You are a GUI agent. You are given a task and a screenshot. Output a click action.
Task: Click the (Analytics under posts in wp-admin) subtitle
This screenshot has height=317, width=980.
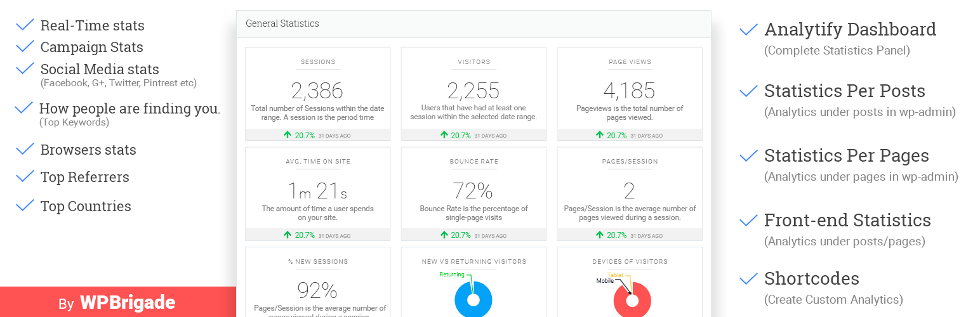pyautogui.click(x=860, y=112)
